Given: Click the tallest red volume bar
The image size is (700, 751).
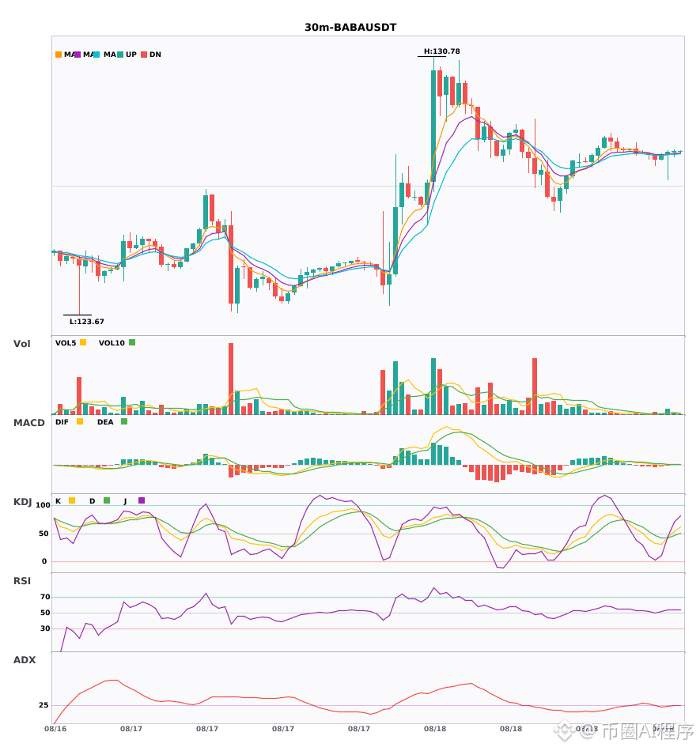Looking at the screenshot, I should click(x=231, y=379).
